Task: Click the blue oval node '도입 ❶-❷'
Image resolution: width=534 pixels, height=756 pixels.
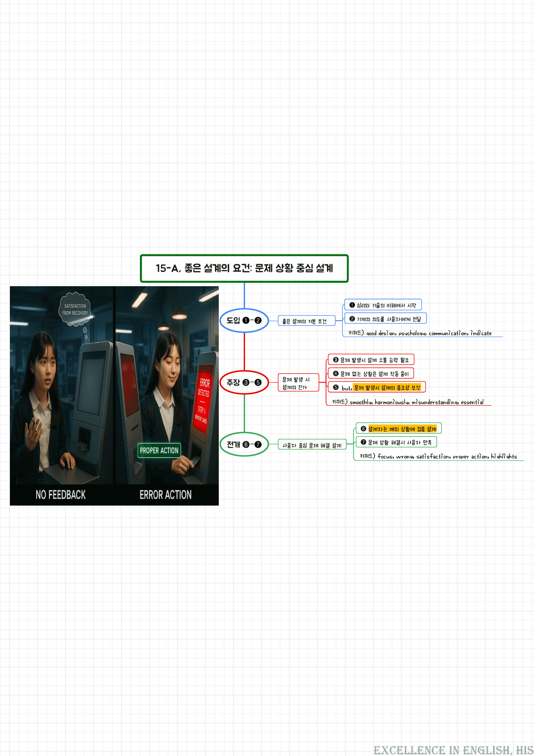Action: [244, 320]
